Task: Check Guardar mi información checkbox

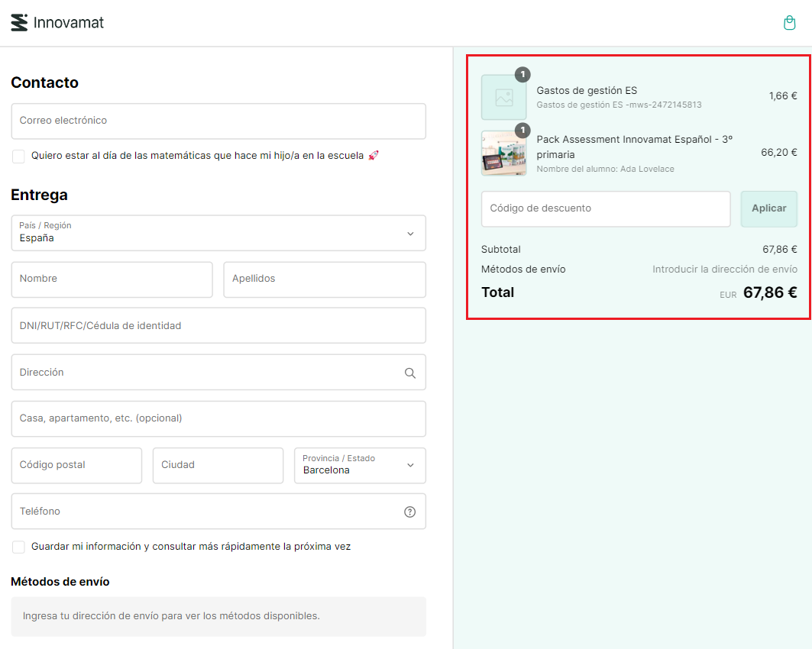Action: (x=18, y=547)
